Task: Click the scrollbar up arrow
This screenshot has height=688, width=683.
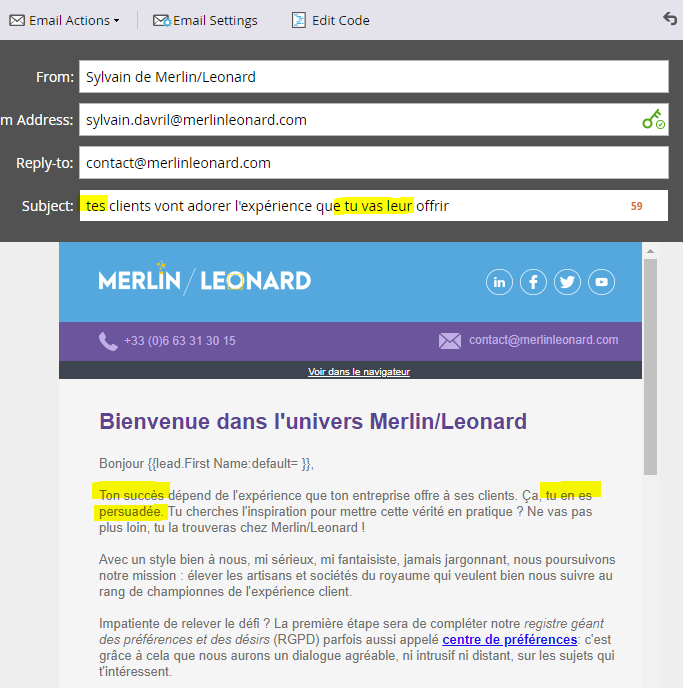Action: coord(651,251)
